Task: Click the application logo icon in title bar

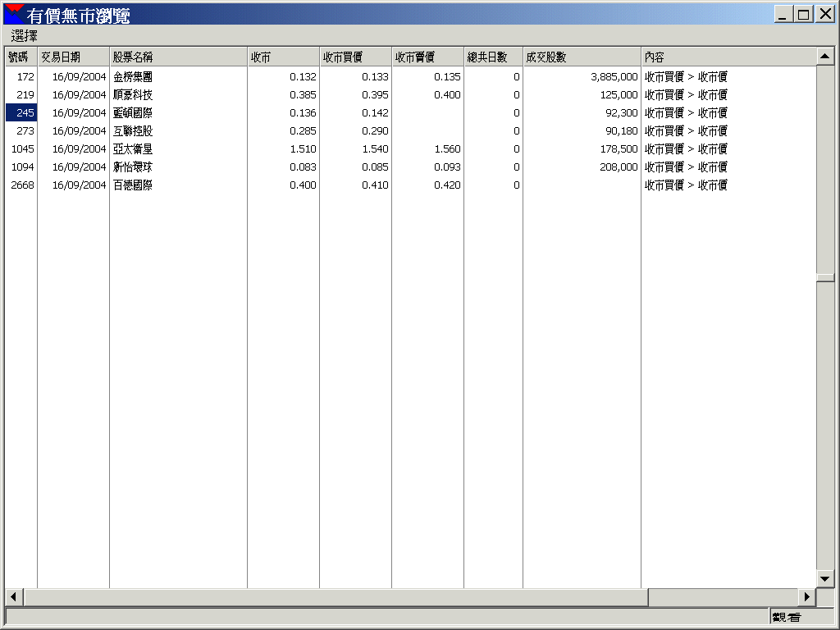Action: [14, 15]
